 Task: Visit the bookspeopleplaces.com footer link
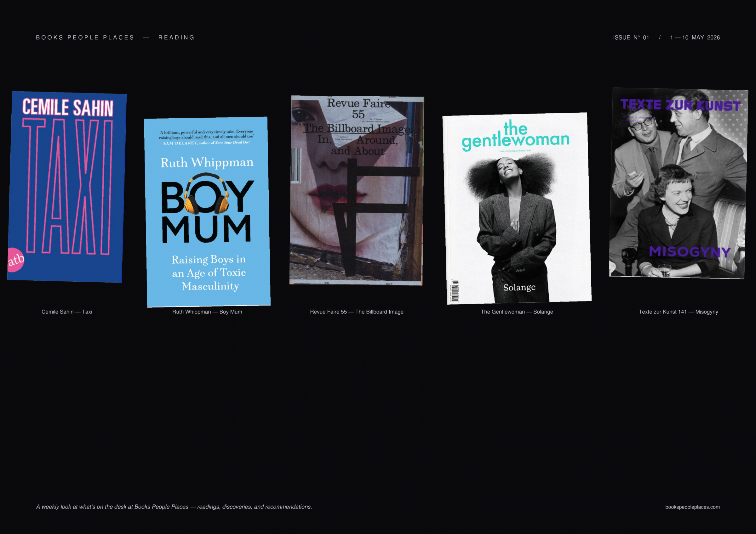692,507
